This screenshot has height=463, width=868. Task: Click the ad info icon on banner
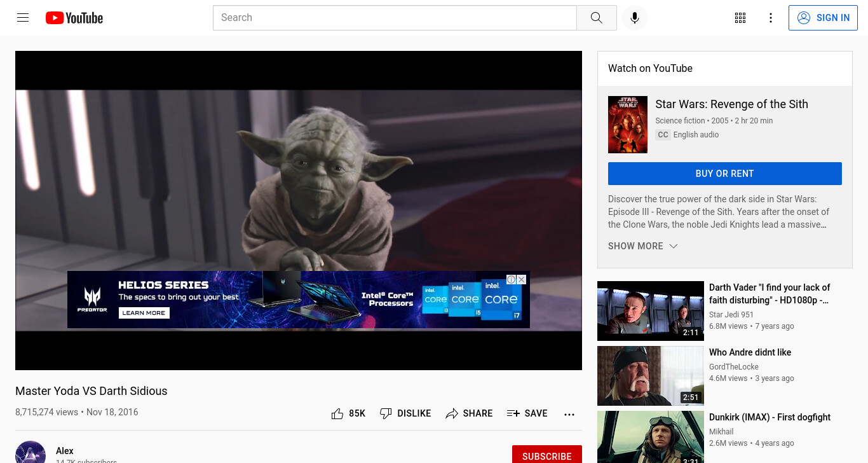(511, 279)
